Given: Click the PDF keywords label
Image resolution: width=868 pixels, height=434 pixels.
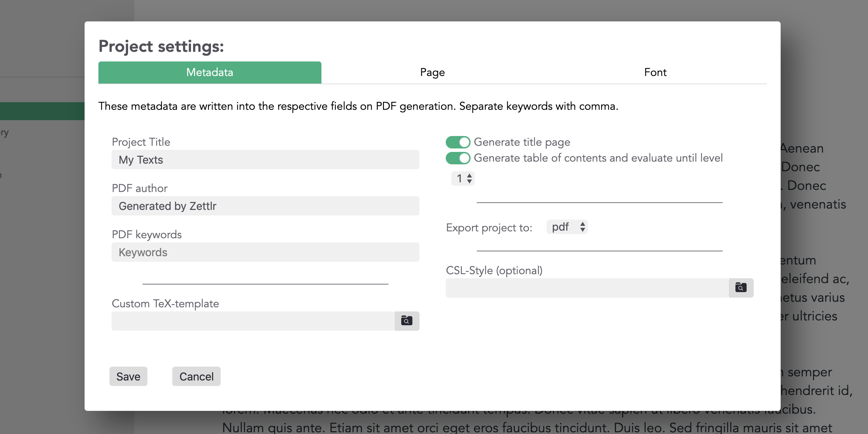Looking at the screenshot, I should (147, 234).
